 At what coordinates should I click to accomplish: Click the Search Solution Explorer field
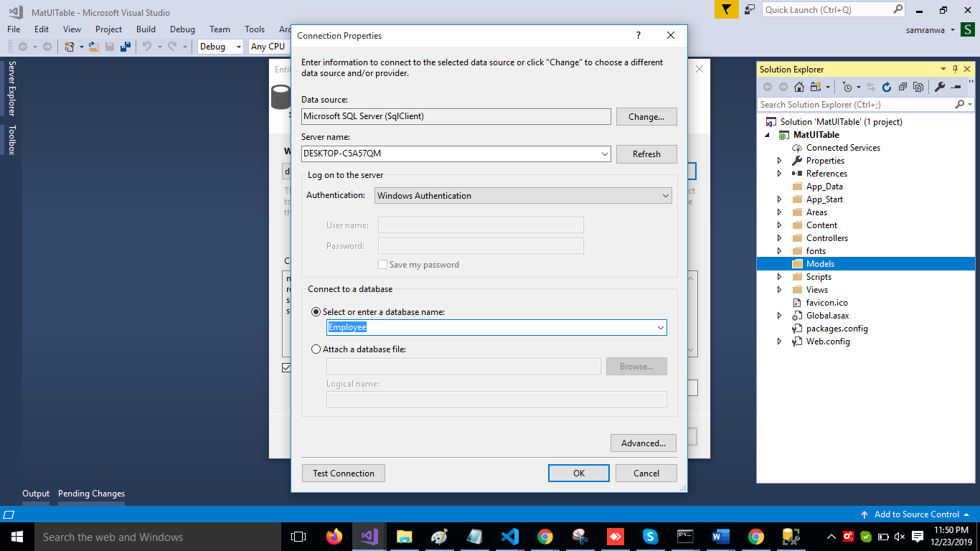tap(856, 105)
